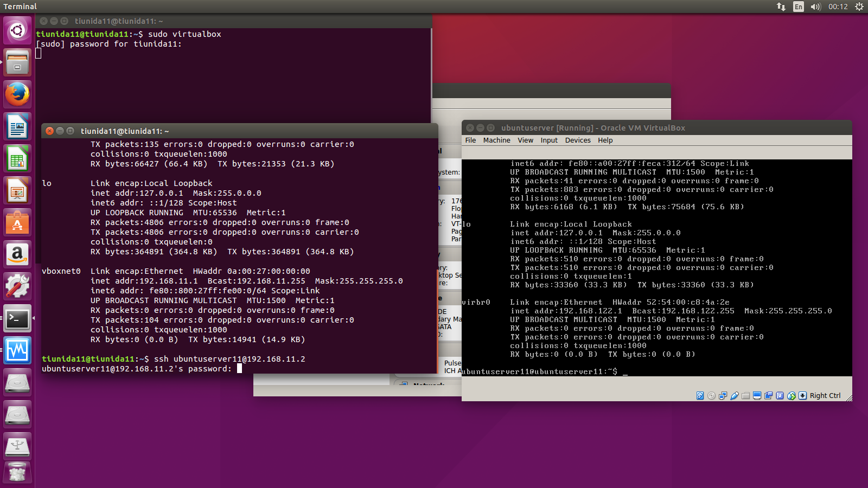Open the VirtualBox File menu
This screenshot has height=488, width=868.
pos(470,140)
